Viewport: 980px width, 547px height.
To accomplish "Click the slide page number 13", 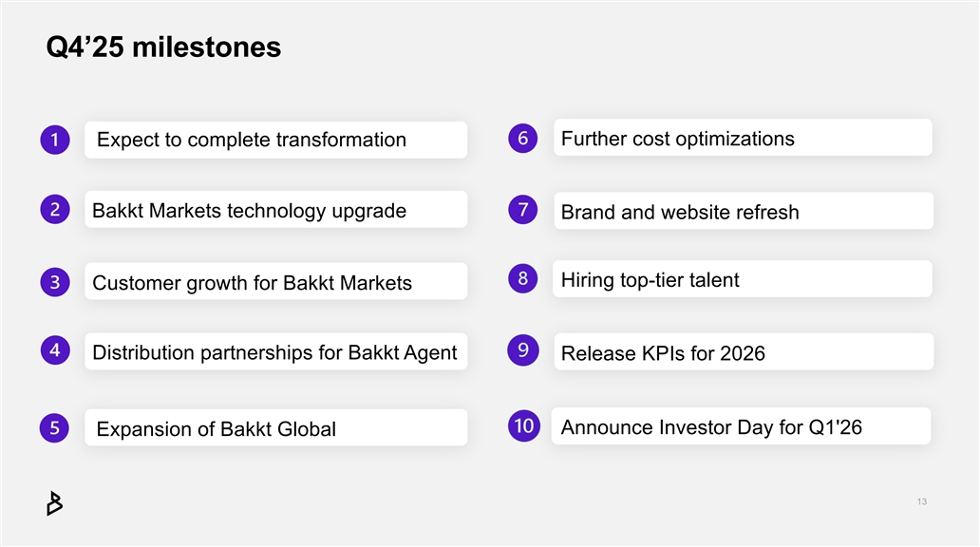I will 922,501.
